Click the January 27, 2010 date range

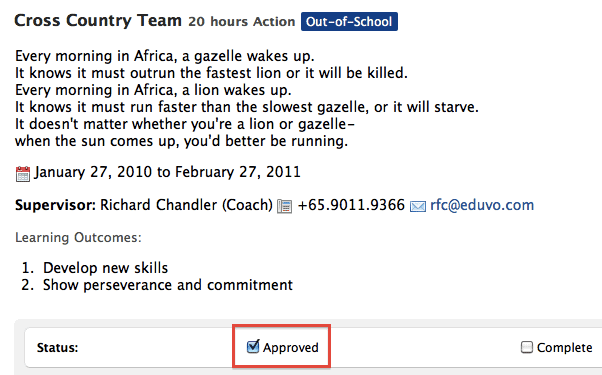(x=167, y=172)
